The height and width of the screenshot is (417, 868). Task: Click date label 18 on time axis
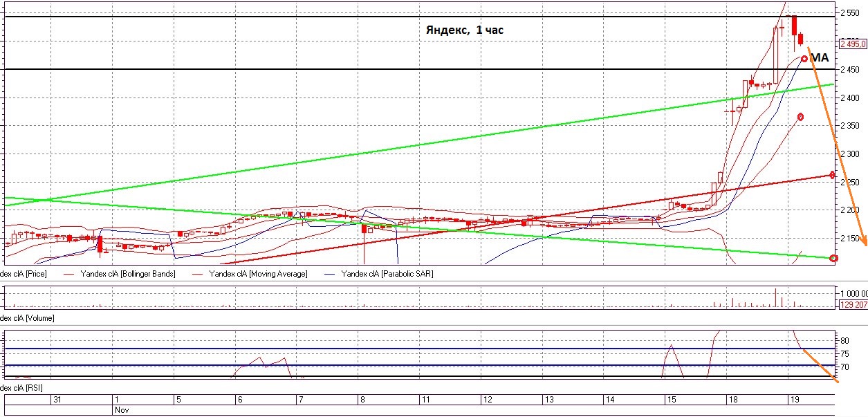click(733, 400)
